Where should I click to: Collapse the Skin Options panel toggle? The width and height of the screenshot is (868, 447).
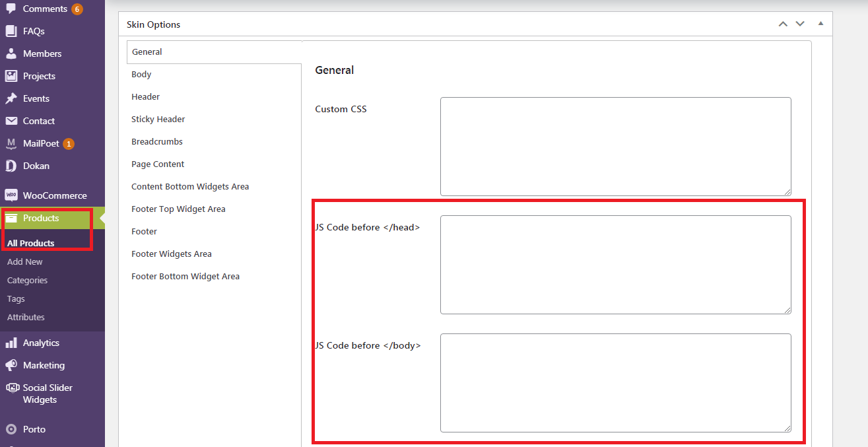pos(820,24)
